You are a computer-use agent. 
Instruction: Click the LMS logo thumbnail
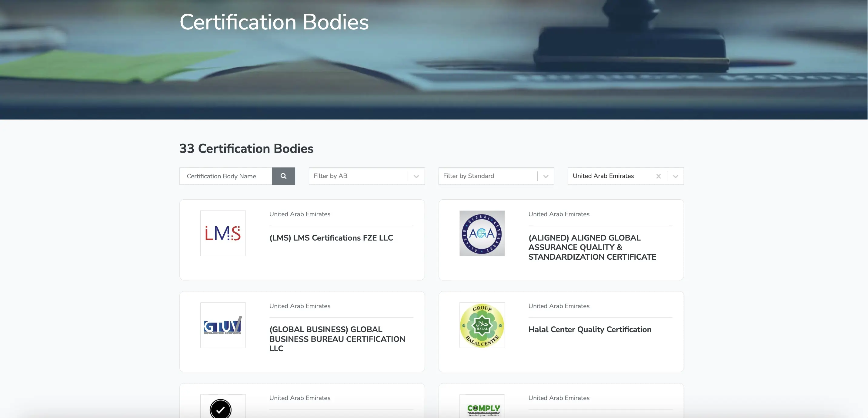click(223, 233)
